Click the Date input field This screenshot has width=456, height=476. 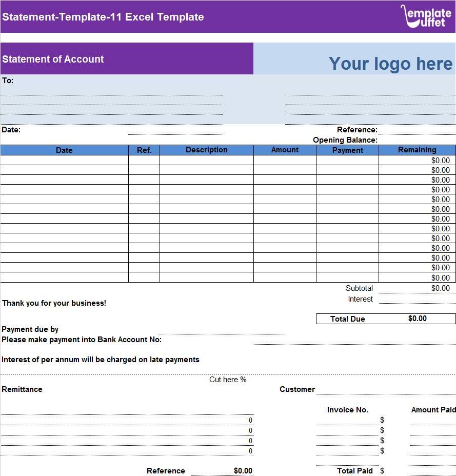177,131
